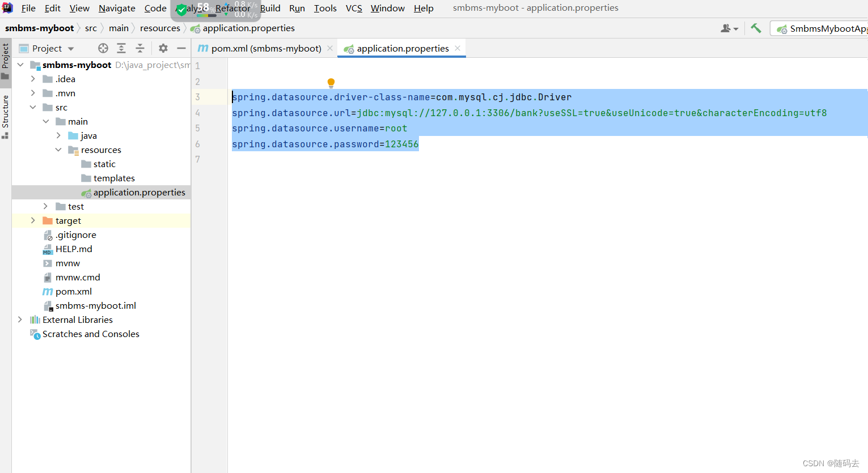
Task: Hide the Project panel with minus icon
Action: point(181,48)
